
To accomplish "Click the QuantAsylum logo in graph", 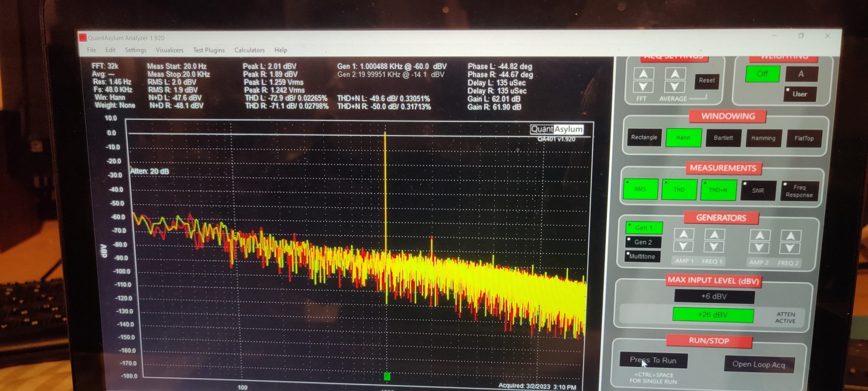I will [557, 129].
